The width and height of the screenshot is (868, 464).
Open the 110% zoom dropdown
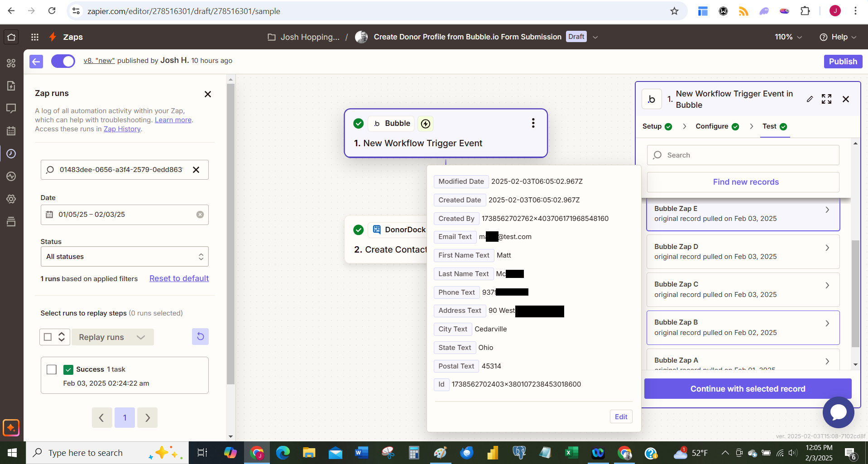788,37
